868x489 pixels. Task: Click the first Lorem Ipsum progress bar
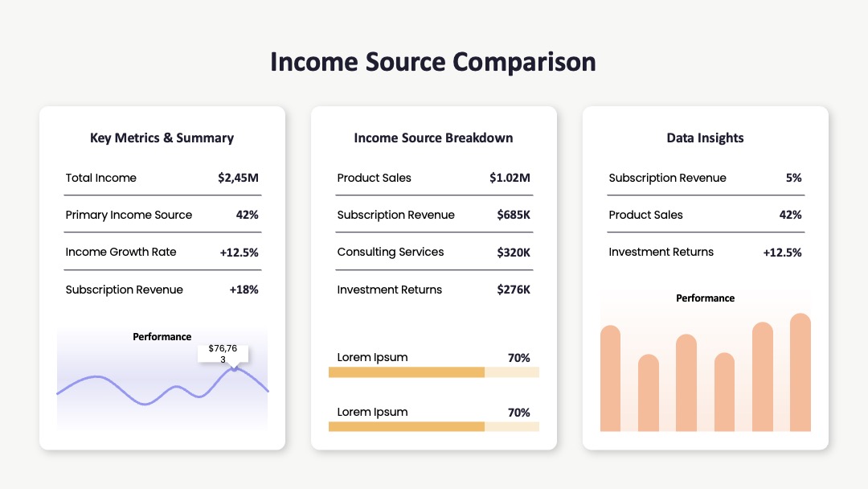tap(434, 372)
